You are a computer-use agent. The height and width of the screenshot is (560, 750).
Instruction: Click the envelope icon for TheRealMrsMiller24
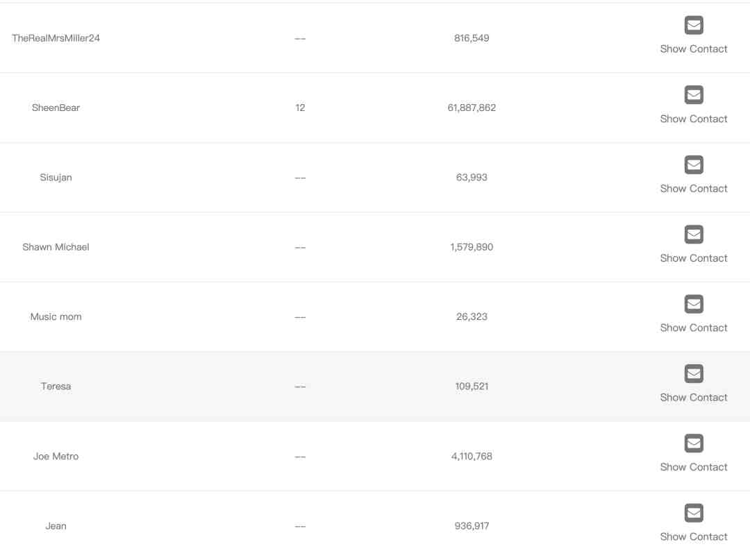(x=694, y=25)
